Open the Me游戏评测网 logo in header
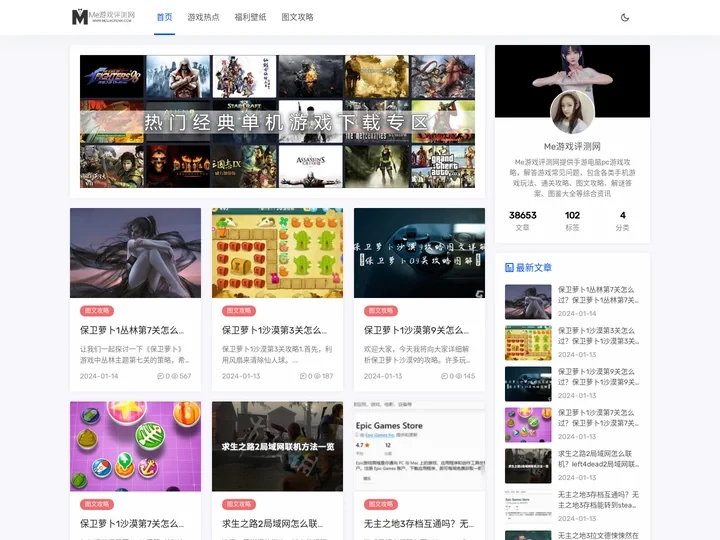The image size is (720, 540). tap(104, 17)
